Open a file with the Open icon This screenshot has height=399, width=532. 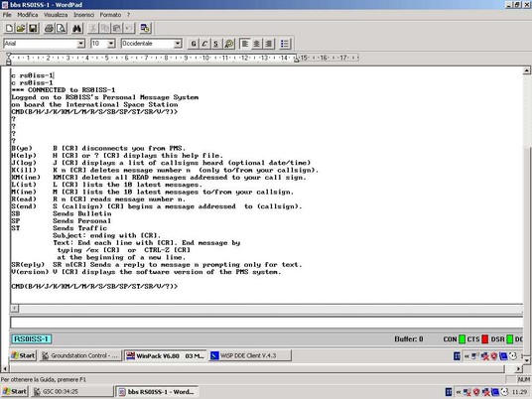coord(21,28)
